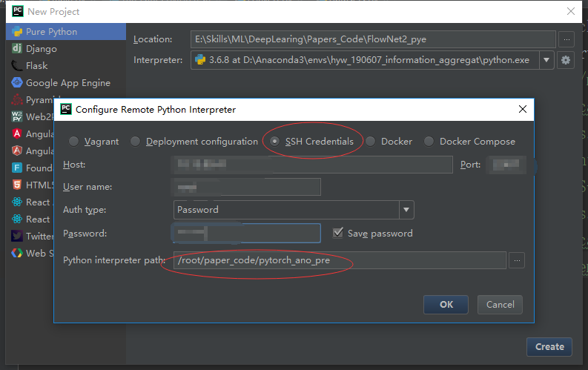The width and height of the screenshot is (588, 370).
Task: Select Pure Python project type
Action: 66,32
